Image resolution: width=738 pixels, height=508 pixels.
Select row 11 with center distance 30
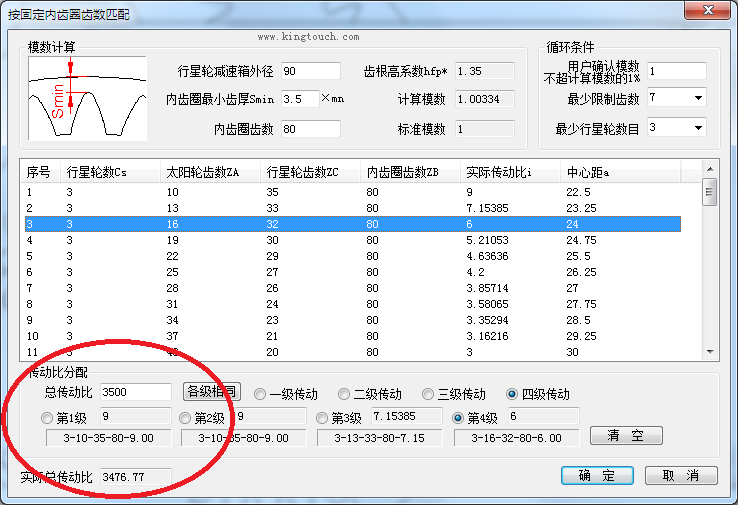353,352
